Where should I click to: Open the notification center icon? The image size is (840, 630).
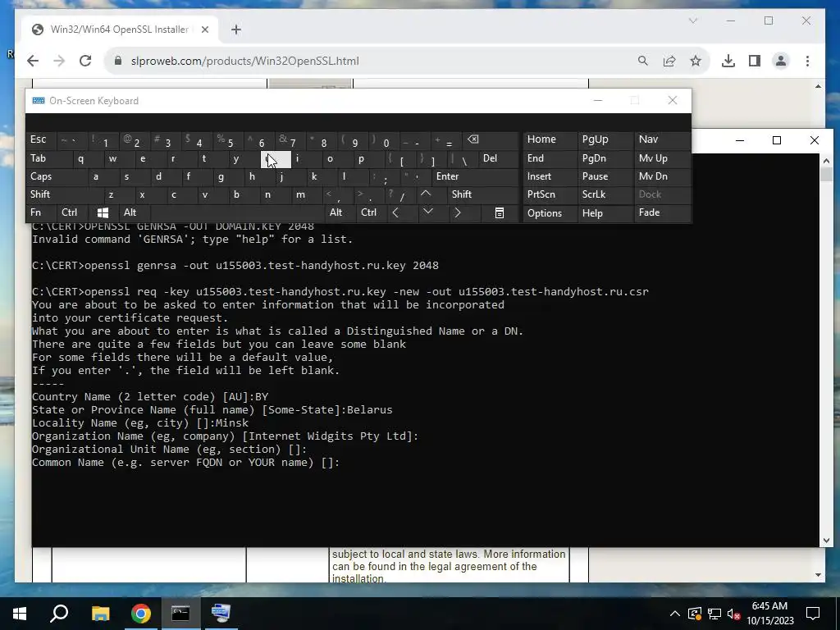click(x=813, y=614)
